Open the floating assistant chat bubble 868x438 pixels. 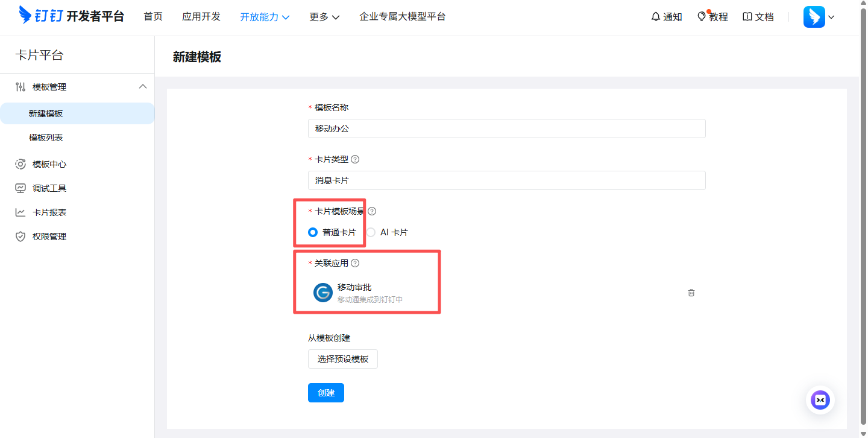click(820, 399)
